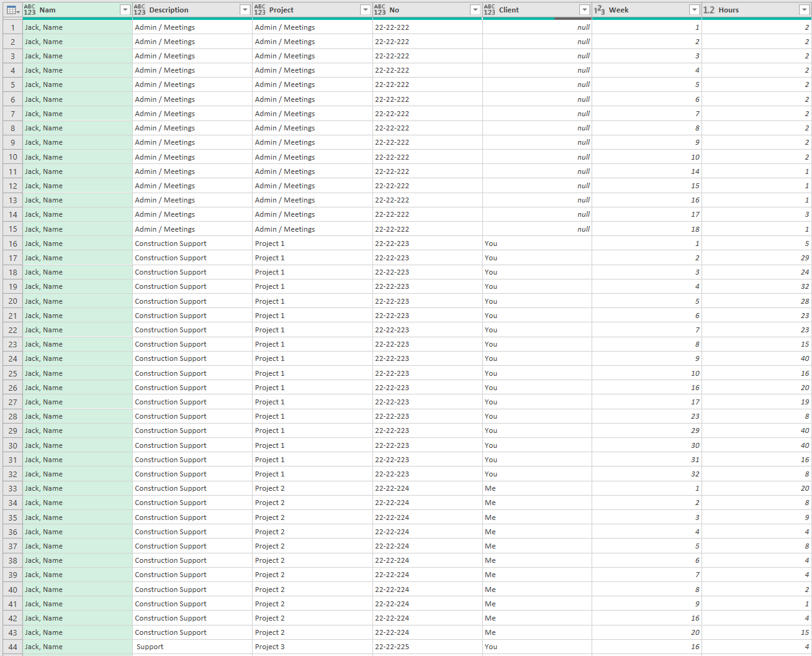Select the "22-22-222" cell in row 15

[428, 229]
